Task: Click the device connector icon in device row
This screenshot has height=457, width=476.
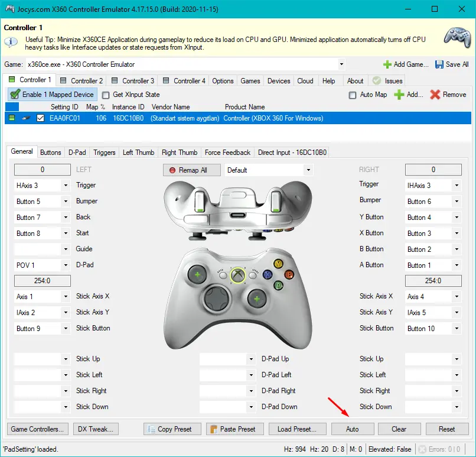Action: (26, 118)
